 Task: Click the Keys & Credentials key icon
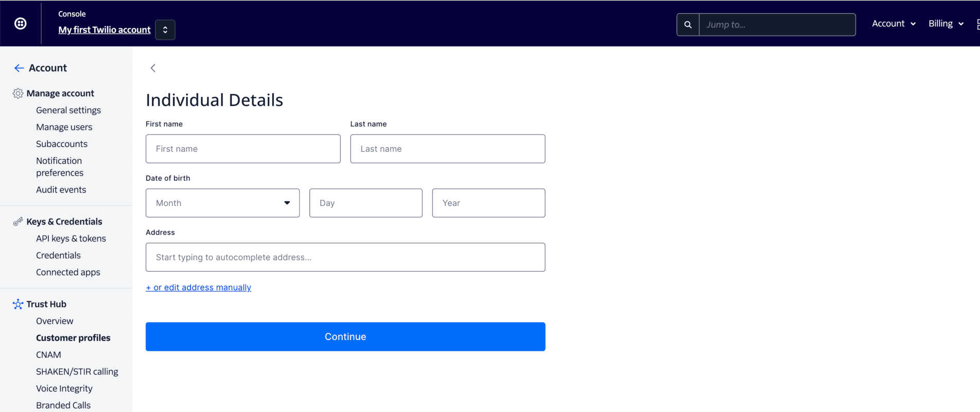(18, 221)
